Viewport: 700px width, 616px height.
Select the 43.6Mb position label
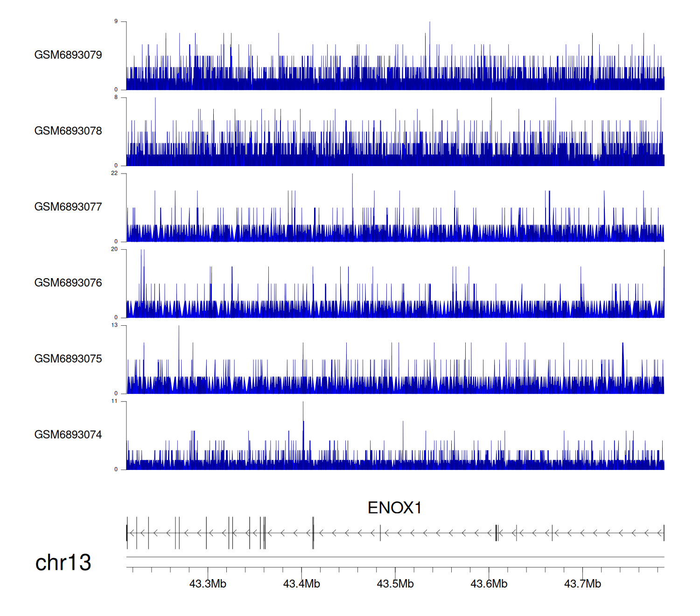click(489, 584)
